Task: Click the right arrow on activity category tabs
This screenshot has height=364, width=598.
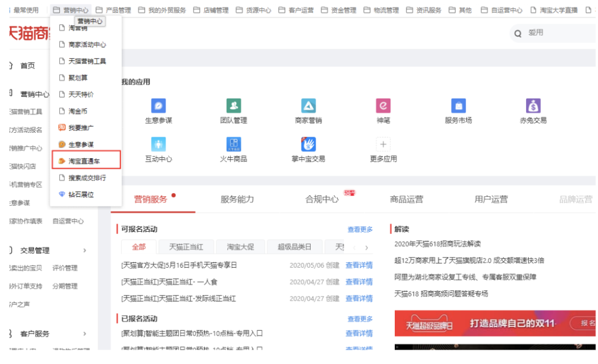Action: (x=368, y=247)
